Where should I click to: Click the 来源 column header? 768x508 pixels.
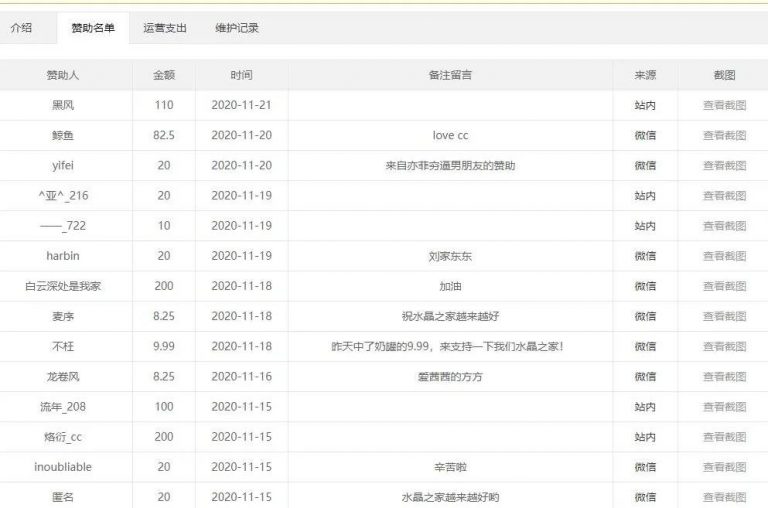645,75
